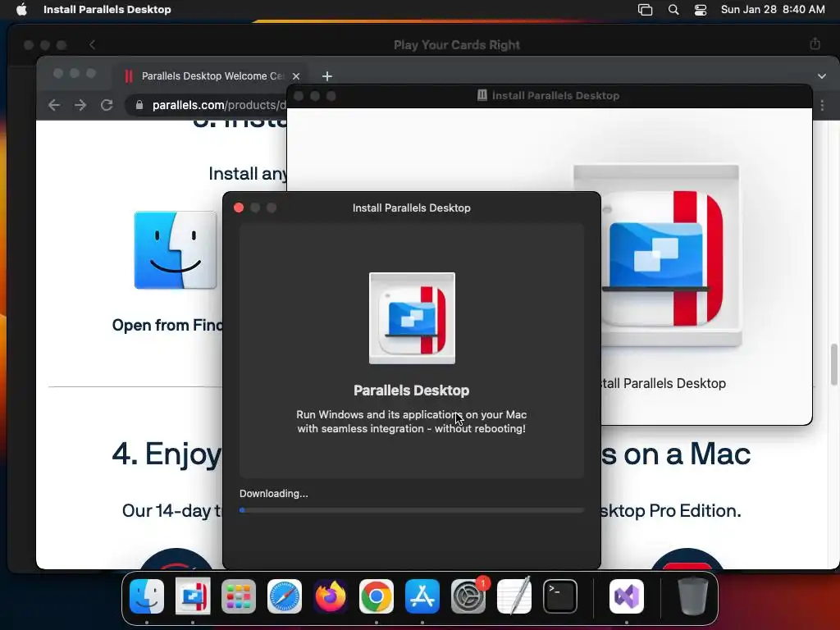Click the share icon in Play Your Cards Right window
This screenshot has width=840, height=630.
(x=815, y=44)
